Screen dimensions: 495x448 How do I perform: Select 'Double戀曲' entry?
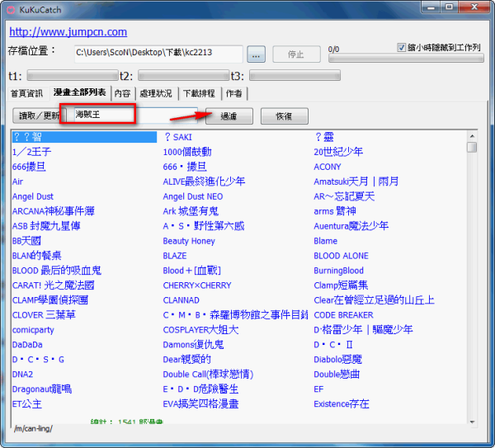pos(337,375)
